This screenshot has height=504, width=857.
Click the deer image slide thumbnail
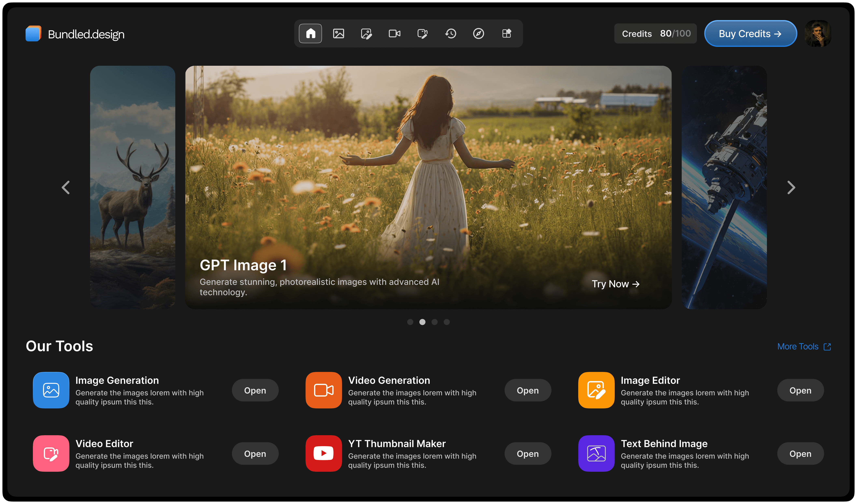click(133, 187)
